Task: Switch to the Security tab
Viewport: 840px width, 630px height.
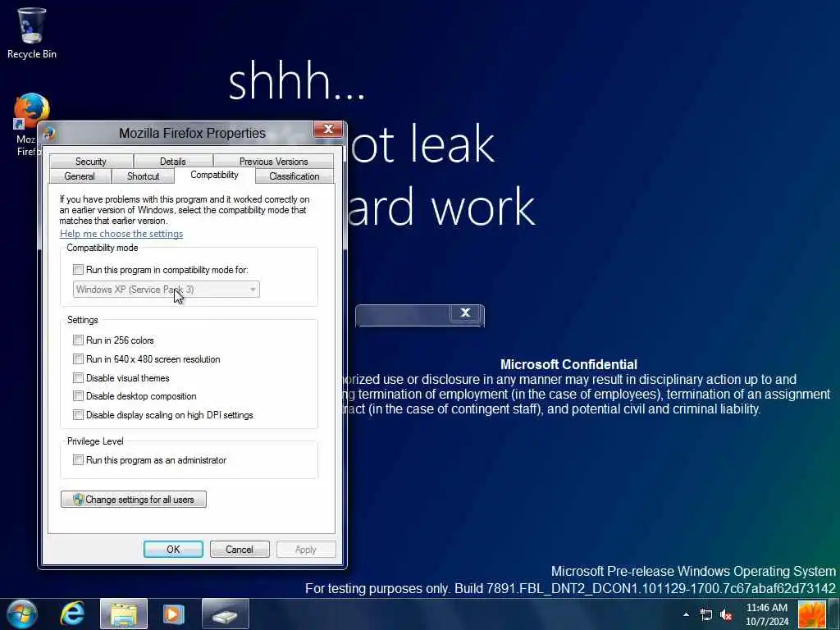Action: click(90, 162)
